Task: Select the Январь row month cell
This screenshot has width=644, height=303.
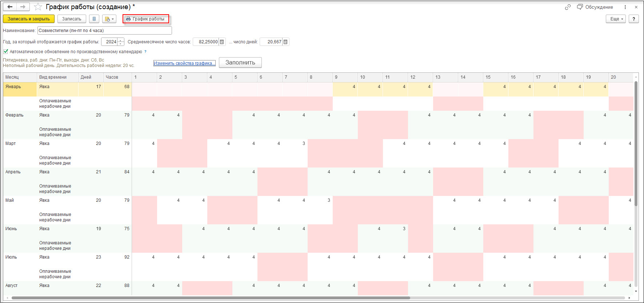Action: [x=20, y=89]
